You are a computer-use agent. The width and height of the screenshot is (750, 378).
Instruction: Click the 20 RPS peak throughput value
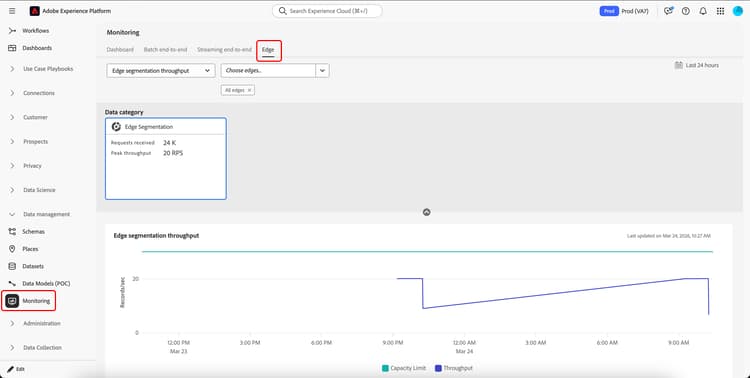[x=173, y=153]
